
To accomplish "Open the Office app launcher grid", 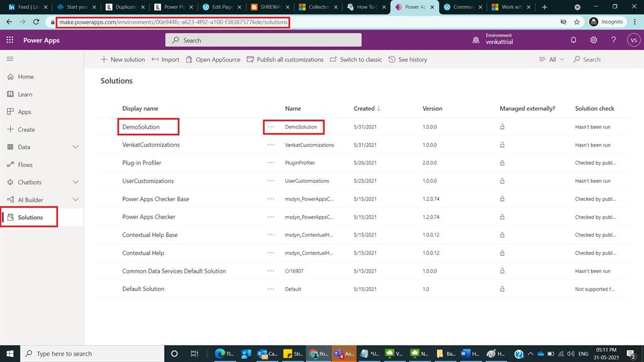I will coord(9,40).
